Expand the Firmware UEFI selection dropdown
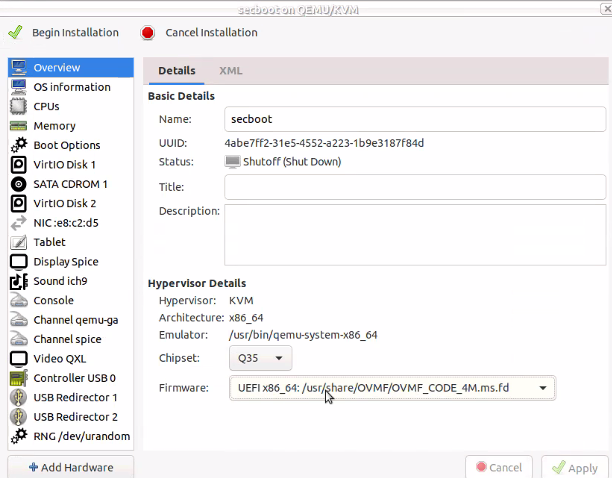This screenshot has height=478, width=612. click(391, 387)
